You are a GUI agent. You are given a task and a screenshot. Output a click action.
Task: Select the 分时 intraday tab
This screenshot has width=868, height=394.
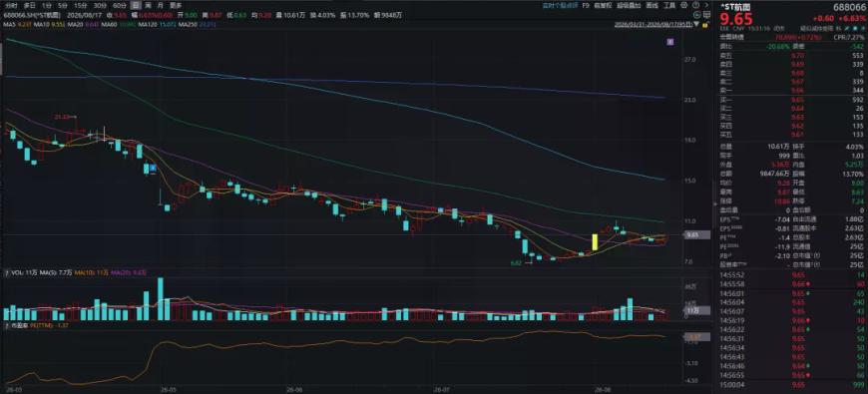[11, 5]
